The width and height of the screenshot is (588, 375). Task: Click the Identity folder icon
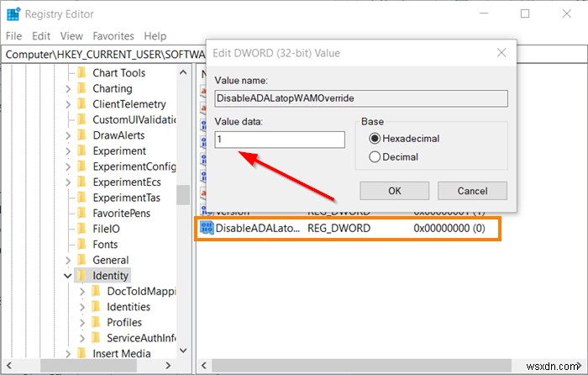81,276
